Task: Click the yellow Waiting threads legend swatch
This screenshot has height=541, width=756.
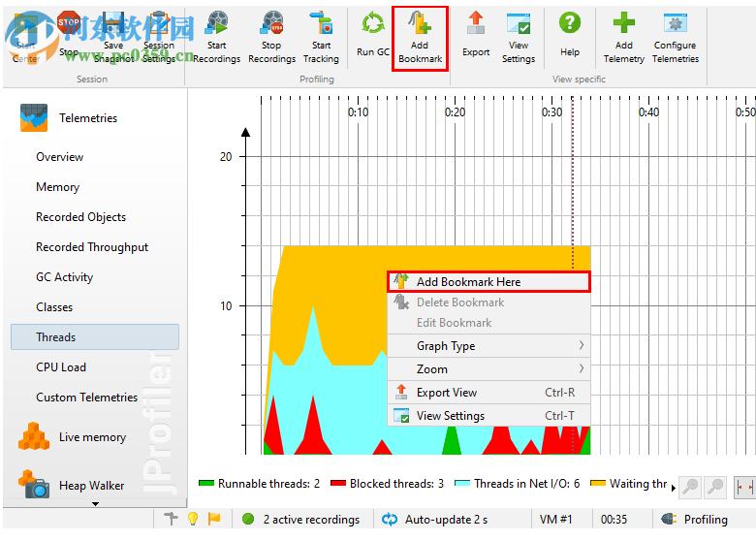Action: click(598, 483)
